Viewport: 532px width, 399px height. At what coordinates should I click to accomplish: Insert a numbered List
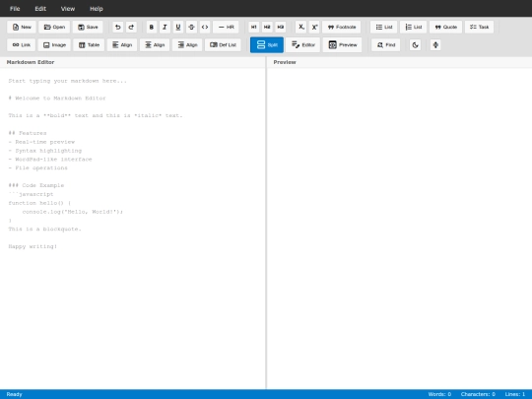(x=413, y=28)
